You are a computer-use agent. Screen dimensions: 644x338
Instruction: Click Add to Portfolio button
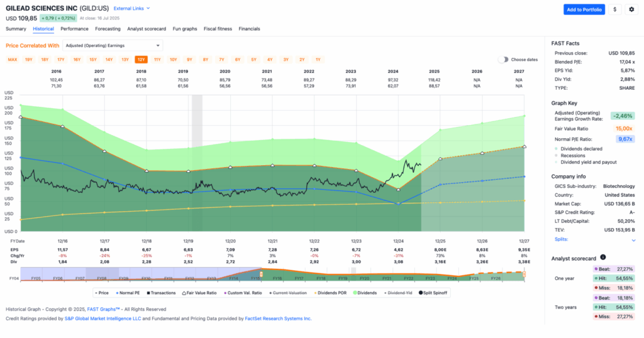click(584, 9)
